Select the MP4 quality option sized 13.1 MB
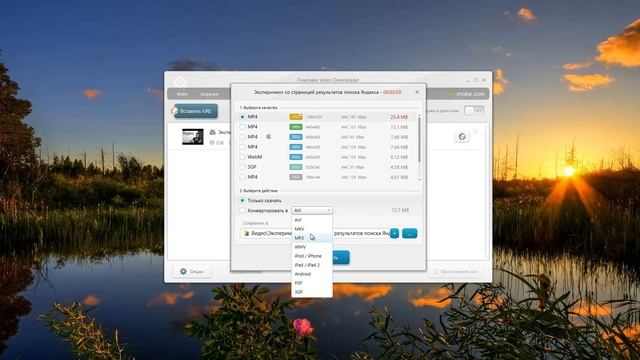 tap(242, 127)
